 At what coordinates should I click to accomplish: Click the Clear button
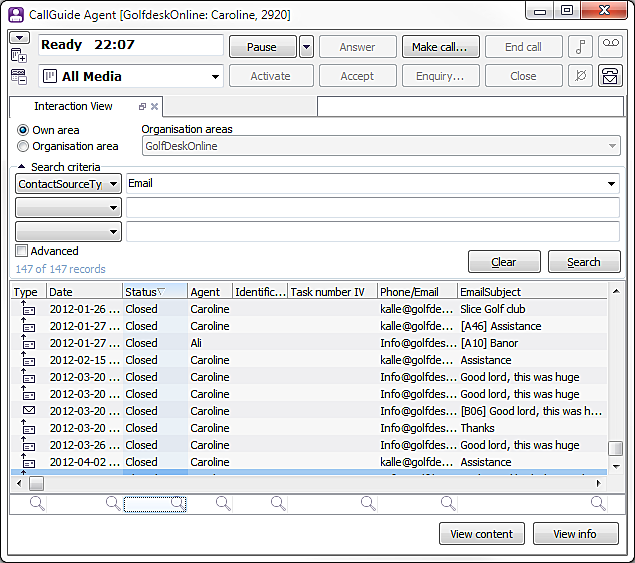pos(504,262)
